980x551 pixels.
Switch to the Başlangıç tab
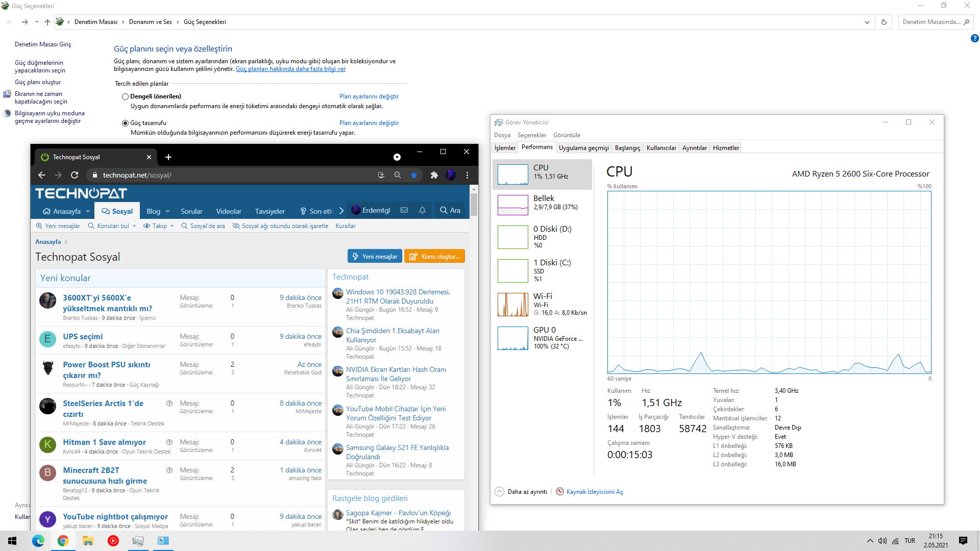tap(627, 148)
